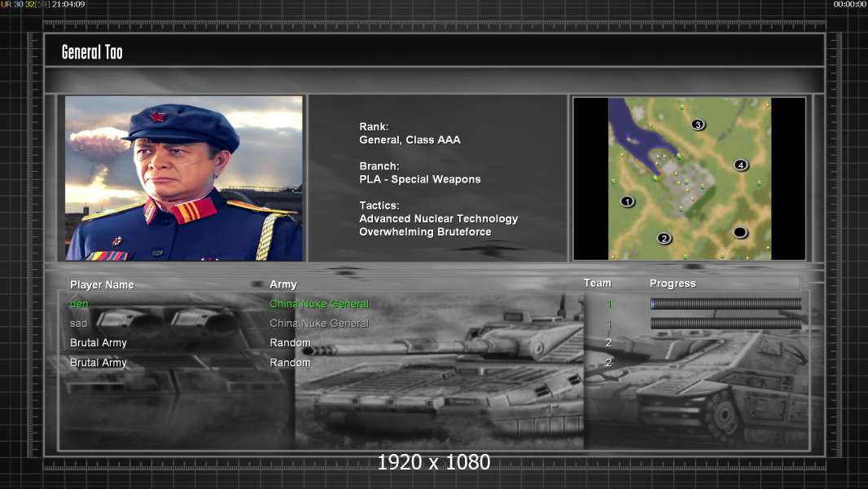Select player 'sad' in the player list
868x489 pixels.
tap(78, 324)
